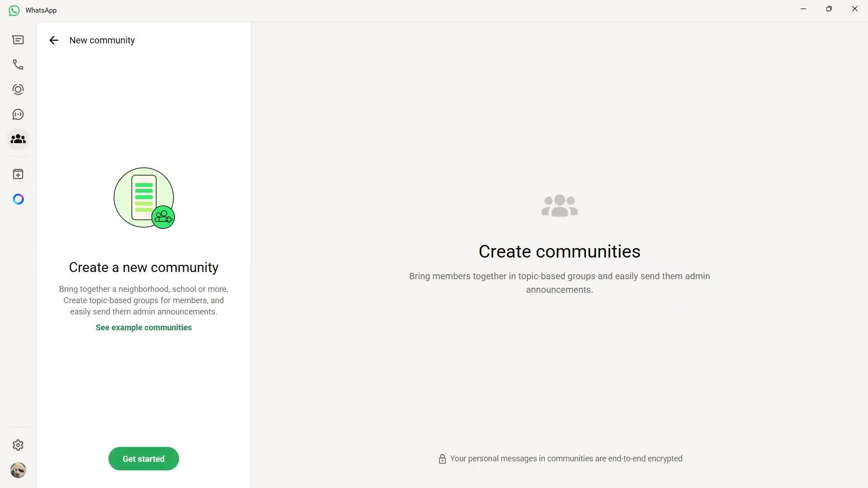Restore down the WhatsApp window
This screenshot has height=488, width=868.
coord(829,9)
